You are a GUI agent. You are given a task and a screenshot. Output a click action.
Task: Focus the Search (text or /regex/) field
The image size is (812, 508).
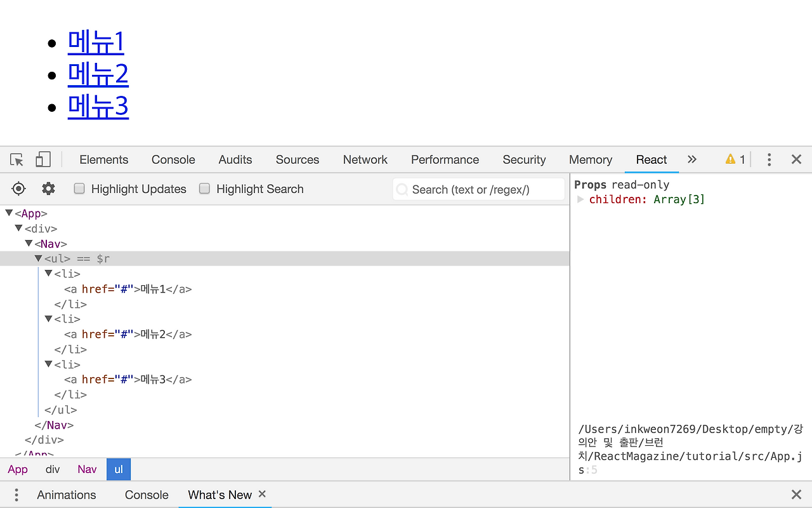click(478, 189)
